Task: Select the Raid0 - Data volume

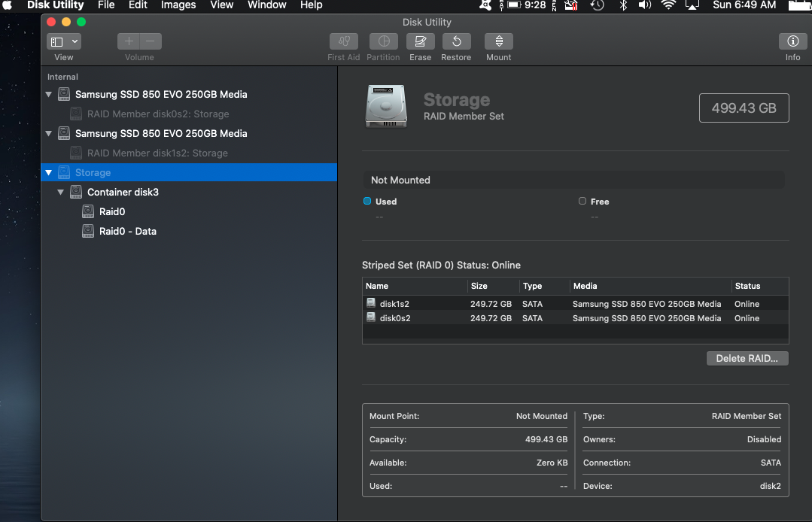Action: (189, 231)
